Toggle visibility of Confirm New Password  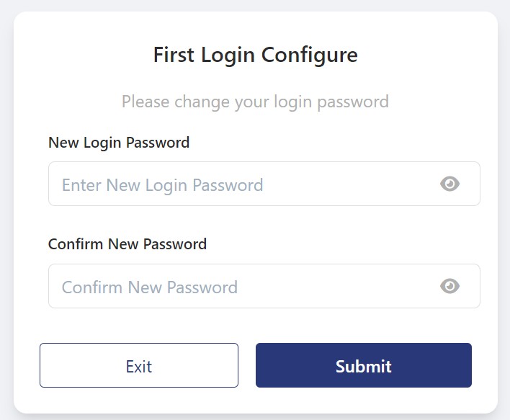click(x=449, y=286)
